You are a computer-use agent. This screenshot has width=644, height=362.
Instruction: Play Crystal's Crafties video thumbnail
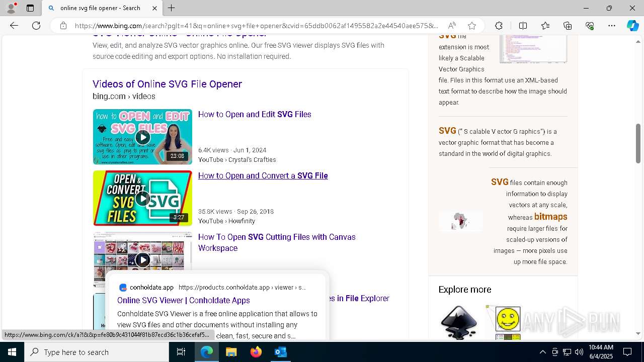142,137
